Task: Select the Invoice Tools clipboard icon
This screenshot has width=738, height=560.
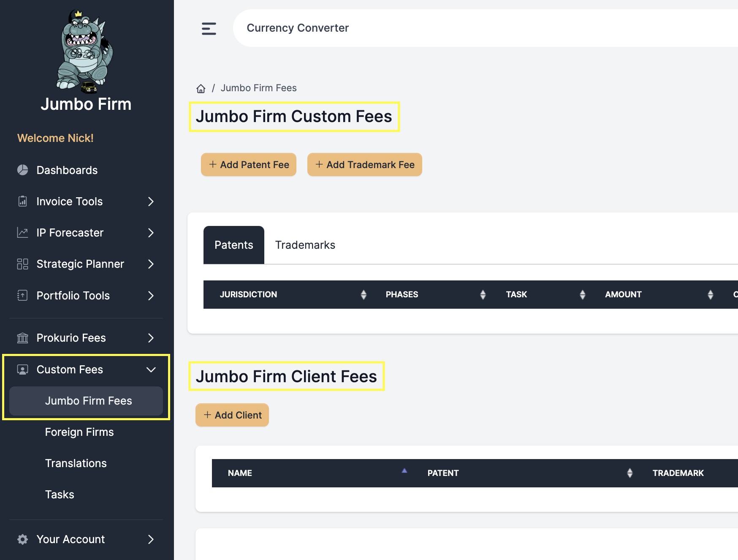Action: click(23, 201)
